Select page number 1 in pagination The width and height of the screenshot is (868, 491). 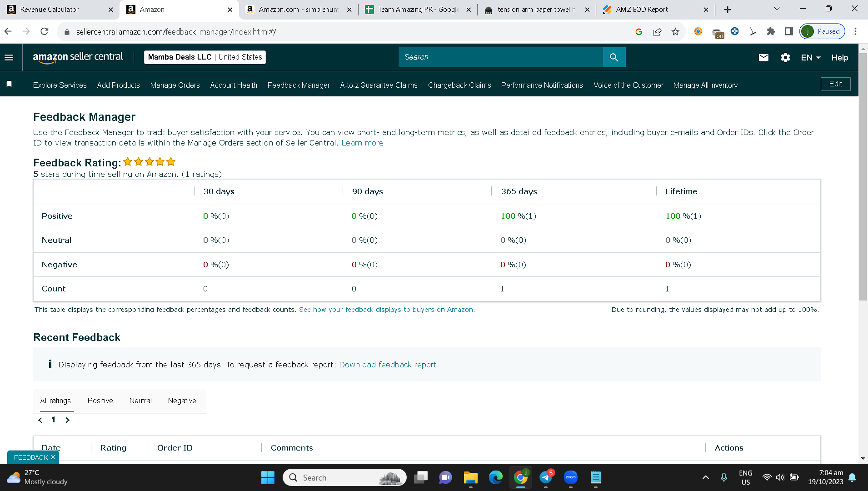(53, 420)
